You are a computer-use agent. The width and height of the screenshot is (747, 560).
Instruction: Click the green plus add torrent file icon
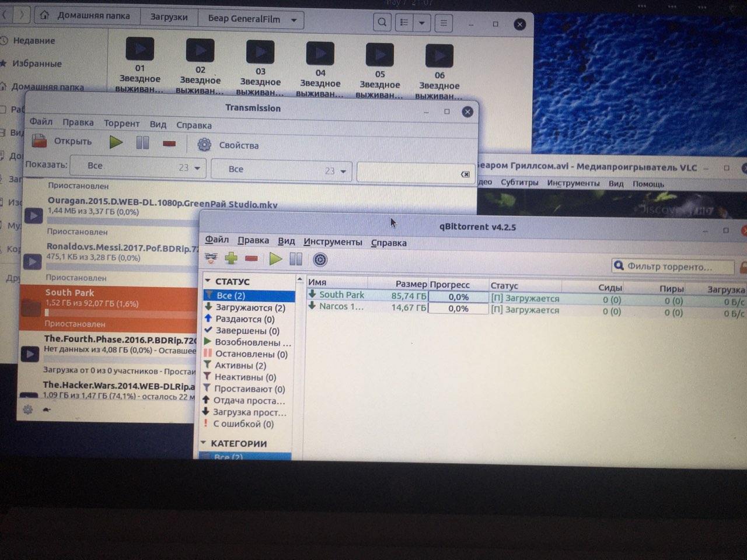click(231, 258)
